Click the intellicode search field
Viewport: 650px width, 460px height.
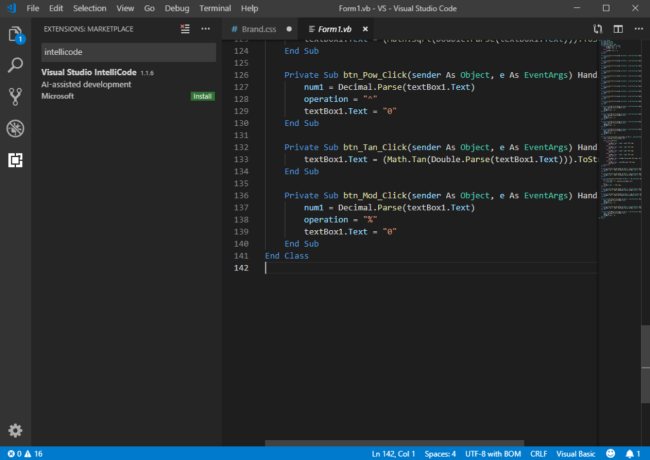(129, 52)
